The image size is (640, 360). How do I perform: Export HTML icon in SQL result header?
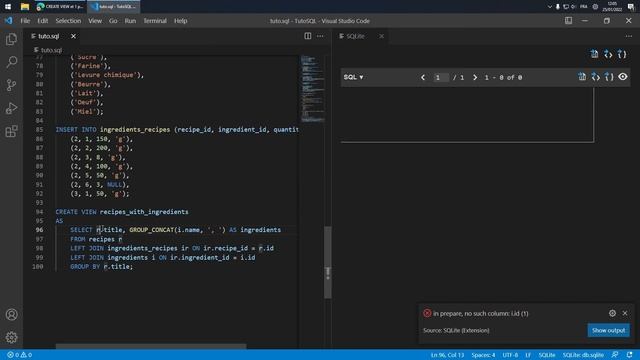coord(596,77)
